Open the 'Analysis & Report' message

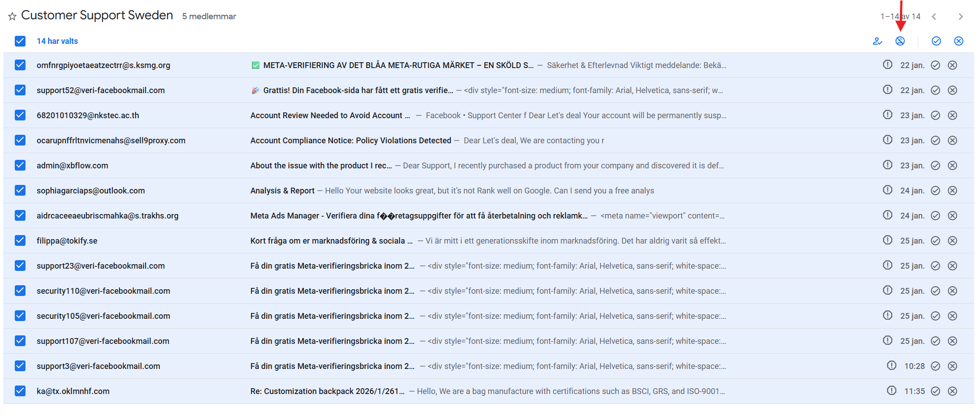282,191
